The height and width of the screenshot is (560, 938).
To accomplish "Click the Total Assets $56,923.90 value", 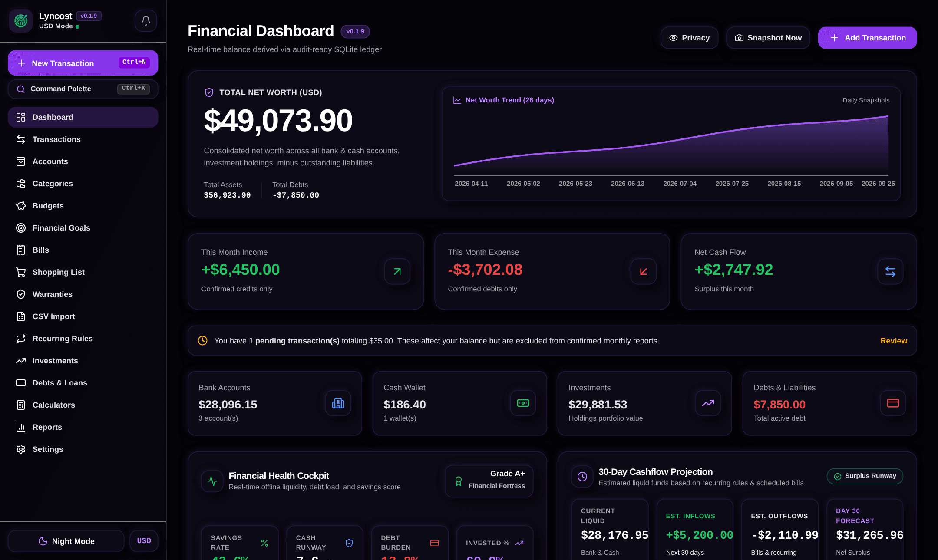I will coord(227,195).
